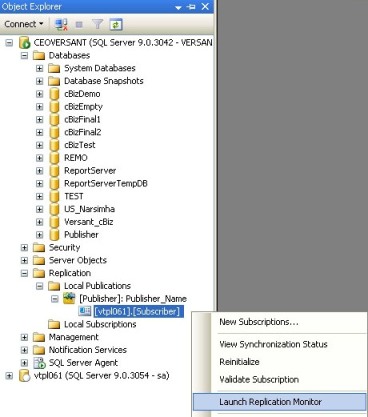Collapse the Publisher_Name publication node
Screen dimensions: 368x417
click(x=55, y=299)
